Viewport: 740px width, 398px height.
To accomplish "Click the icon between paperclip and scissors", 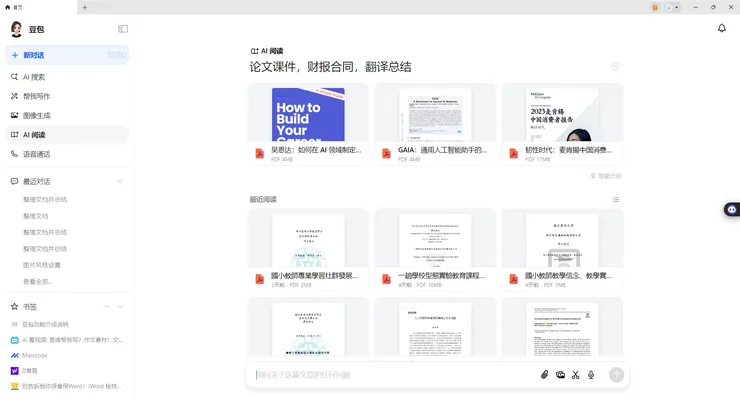I will click(560, 375).
